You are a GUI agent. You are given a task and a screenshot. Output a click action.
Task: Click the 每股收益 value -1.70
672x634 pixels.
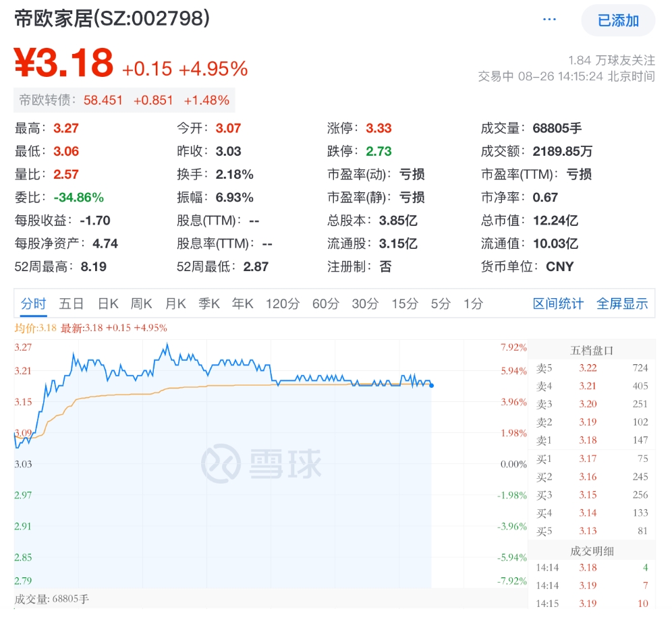click(95, 221)
